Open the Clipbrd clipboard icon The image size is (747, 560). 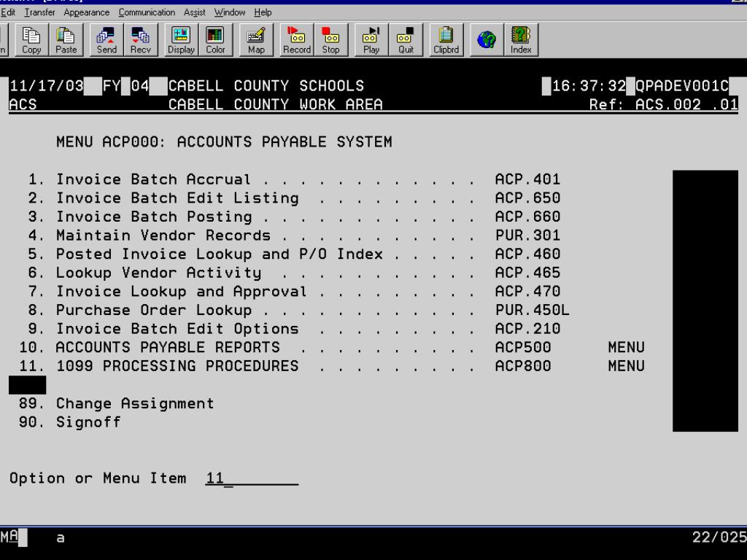(x=446, y=40)
